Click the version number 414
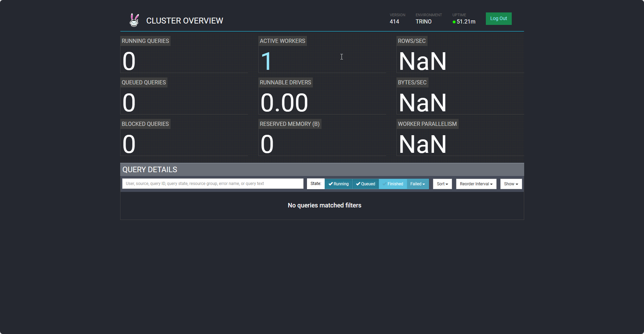The image size is (644, 334). pyautogui.click(x=394, y=21)
